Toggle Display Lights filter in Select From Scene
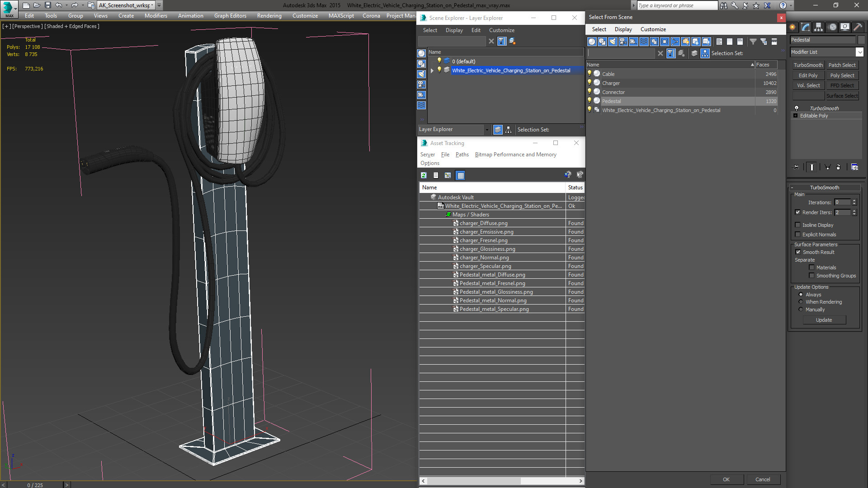 613,42
